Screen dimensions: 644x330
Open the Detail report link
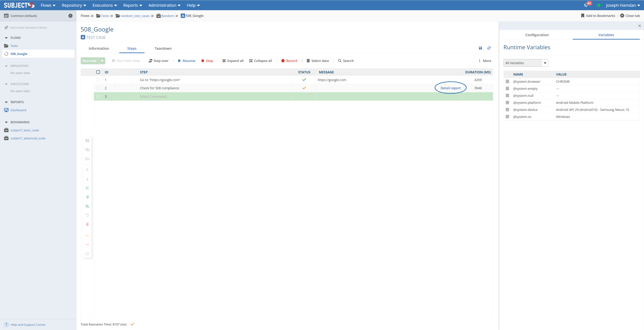point(450,88)
